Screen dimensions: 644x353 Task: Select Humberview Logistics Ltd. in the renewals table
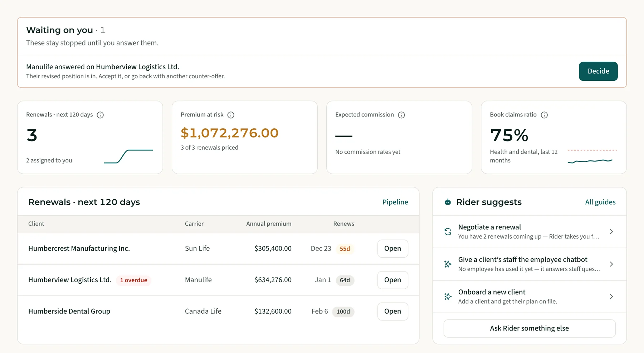pos(70,280)
